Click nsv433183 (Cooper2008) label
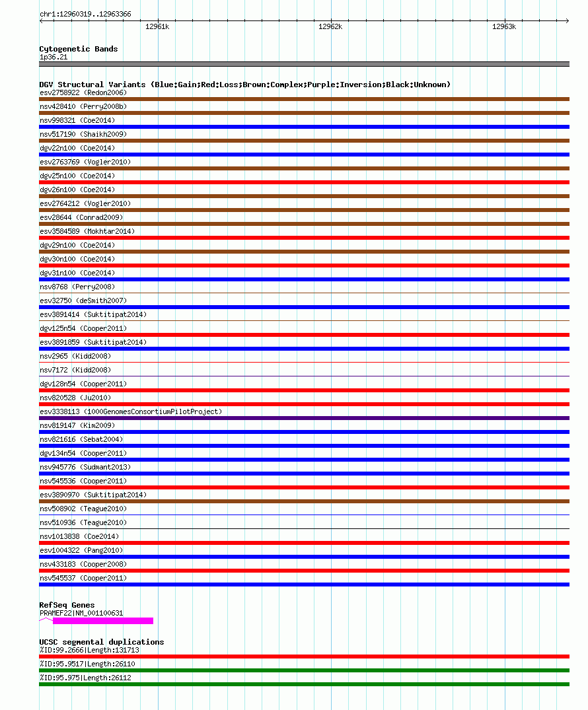Viewport: 588px width, 710px height. [83, 564]
